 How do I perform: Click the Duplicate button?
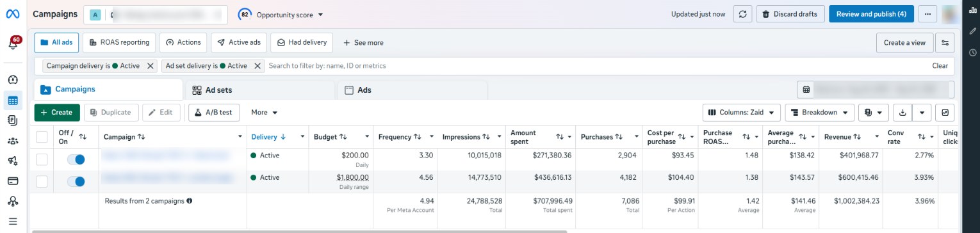point(111,113)
